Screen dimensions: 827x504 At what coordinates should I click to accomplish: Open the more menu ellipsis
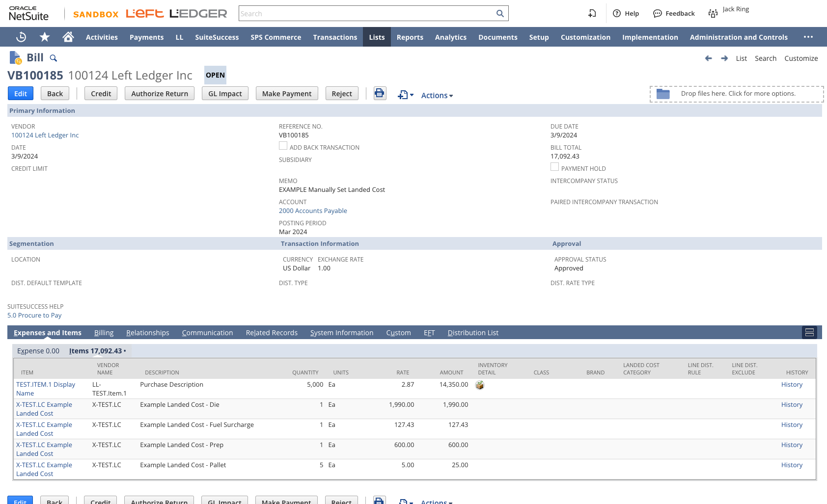click(808, 37)
